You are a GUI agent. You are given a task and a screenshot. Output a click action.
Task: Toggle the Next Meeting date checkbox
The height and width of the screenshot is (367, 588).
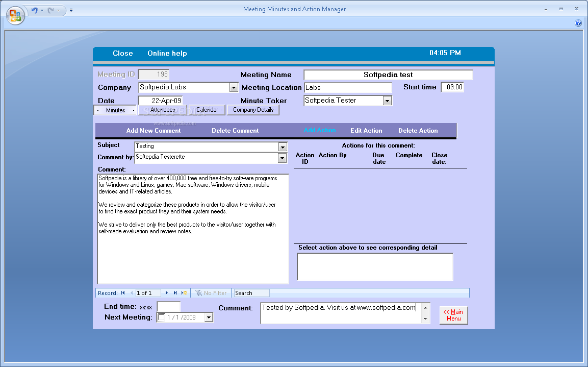coord(161,317)
